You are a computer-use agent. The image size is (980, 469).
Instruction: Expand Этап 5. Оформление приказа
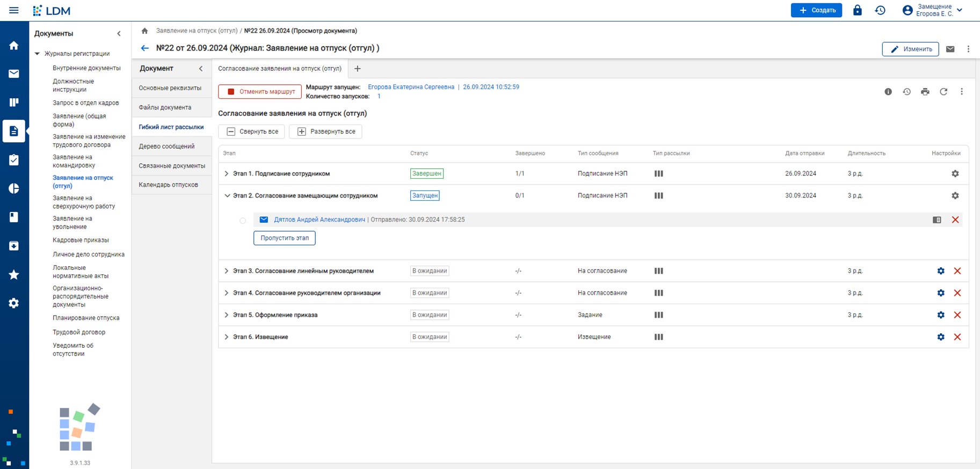click(x=227, y=315)
